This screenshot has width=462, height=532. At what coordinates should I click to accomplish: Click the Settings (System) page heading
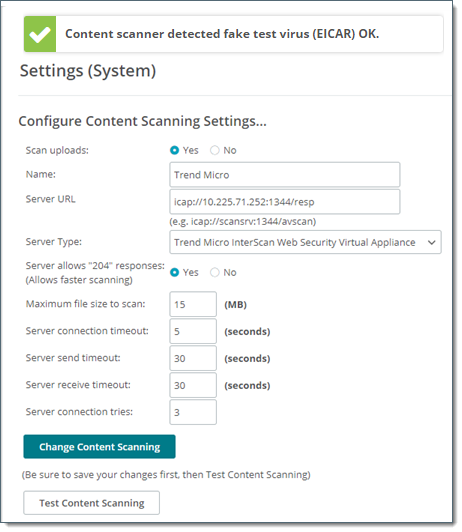tap(88, 71)
